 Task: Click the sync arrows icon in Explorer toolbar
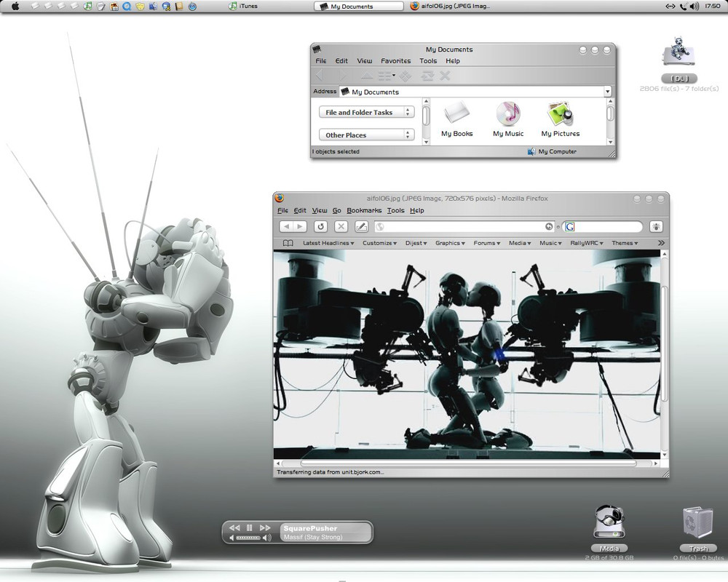(427, 75)
